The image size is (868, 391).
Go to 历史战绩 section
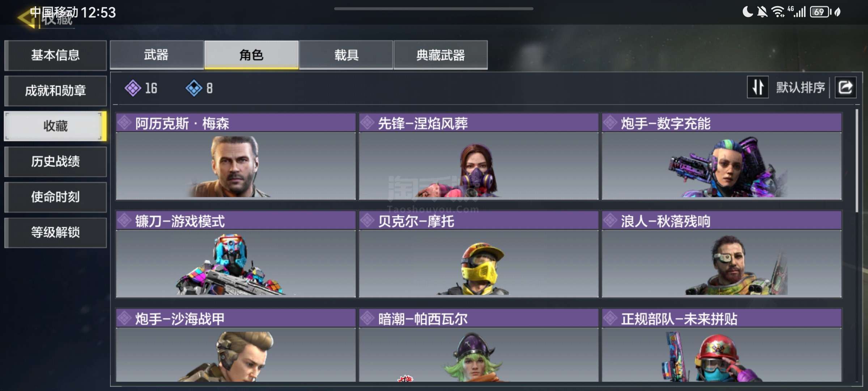tap(55, 161)
